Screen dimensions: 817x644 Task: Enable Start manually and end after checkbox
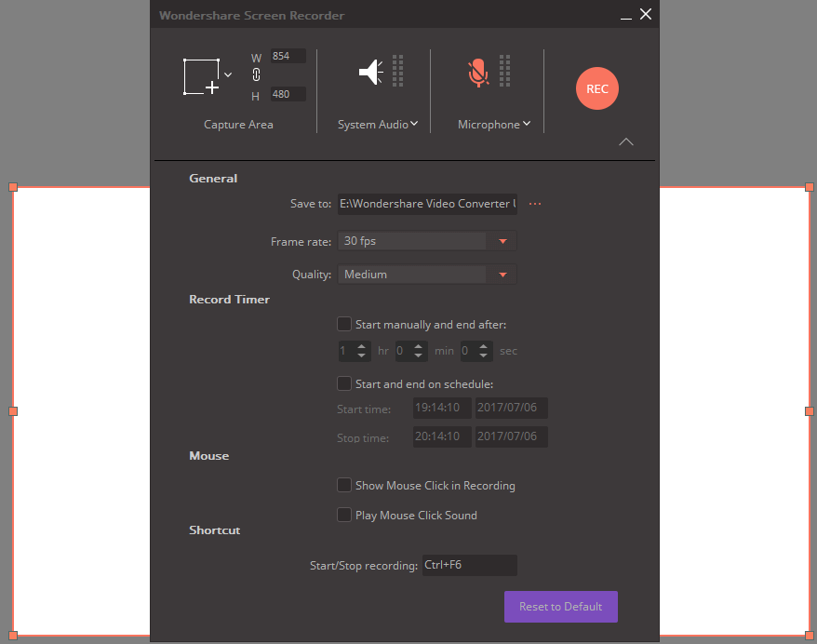tap(344, 324)
